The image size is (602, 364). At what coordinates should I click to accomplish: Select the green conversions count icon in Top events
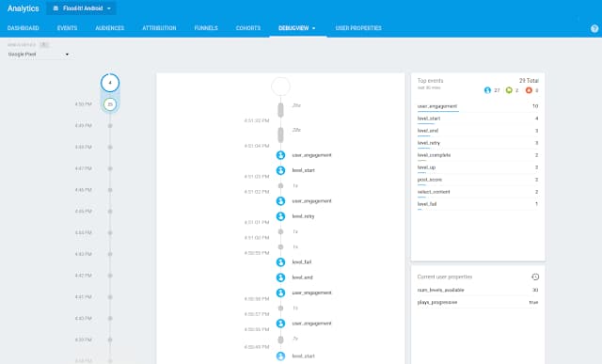pos(509,90)
